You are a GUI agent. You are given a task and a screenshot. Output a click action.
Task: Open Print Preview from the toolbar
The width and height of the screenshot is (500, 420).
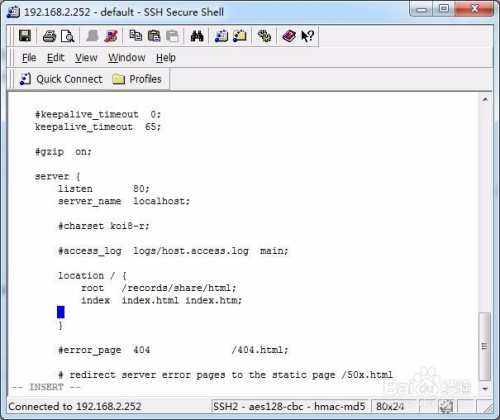68,36
